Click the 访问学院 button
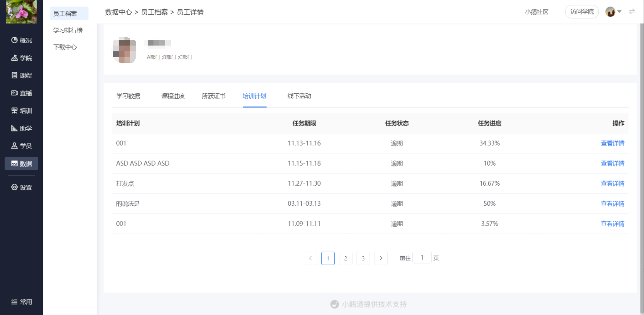Viewport: 644px width, 315px height. [582, 12]
